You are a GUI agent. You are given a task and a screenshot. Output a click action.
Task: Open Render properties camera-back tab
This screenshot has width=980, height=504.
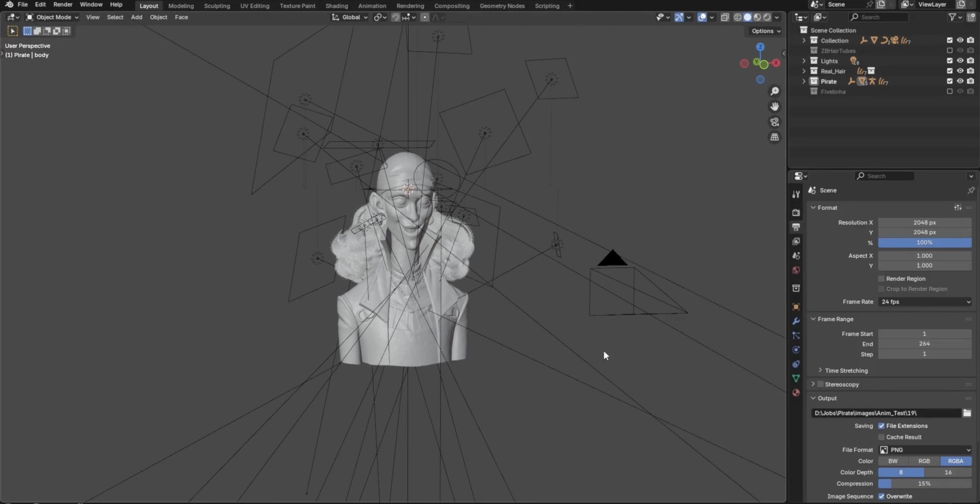[x=796, y=212]
